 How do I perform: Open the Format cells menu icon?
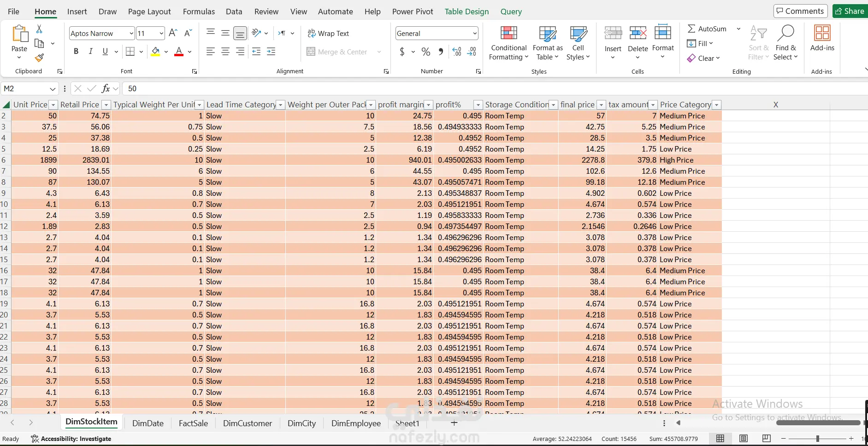coord(663,32)
